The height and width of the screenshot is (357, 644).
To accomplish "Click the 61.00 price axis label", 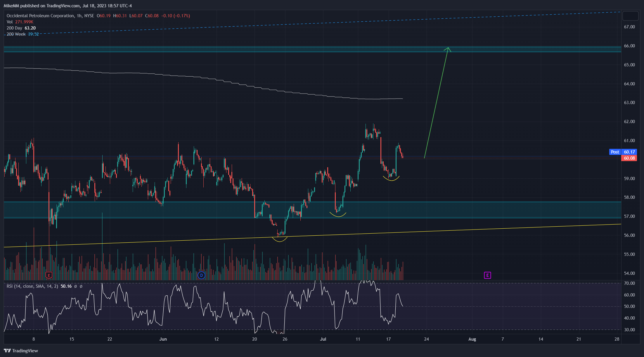I will tap(629, 141).
